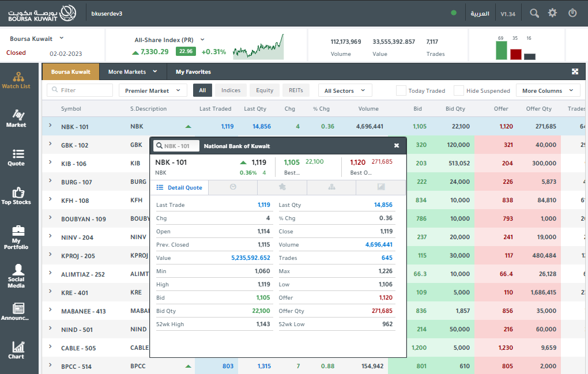Viewport: 588px width, 374px height.
Task: Click the search magnifier in header
Action: click(534, 13)
